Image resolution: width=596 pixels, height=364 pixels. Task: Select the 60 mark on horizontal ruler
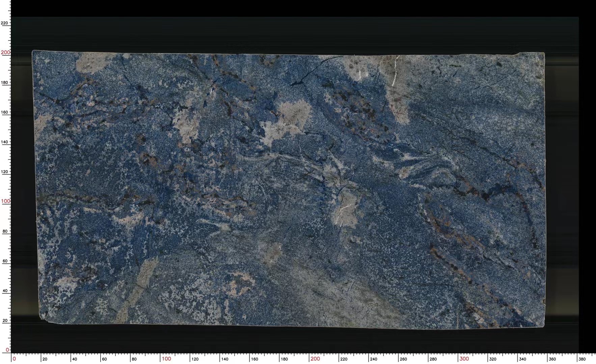pyautogui.click(x=104, y=359)
